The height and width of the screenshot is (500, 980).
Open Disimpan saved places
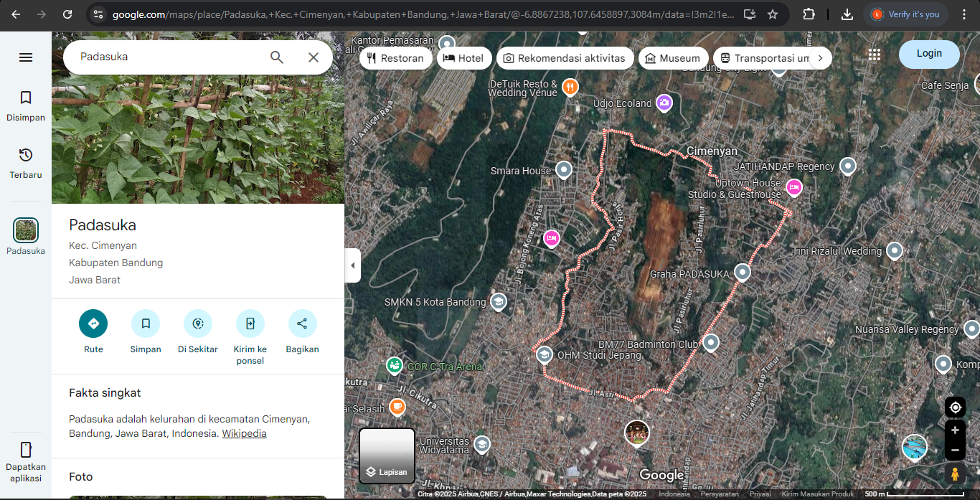tap(26, 105)
